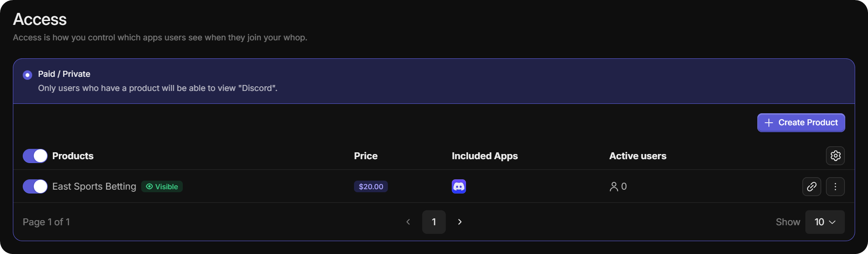Click the Create Product button

(801, 122)
